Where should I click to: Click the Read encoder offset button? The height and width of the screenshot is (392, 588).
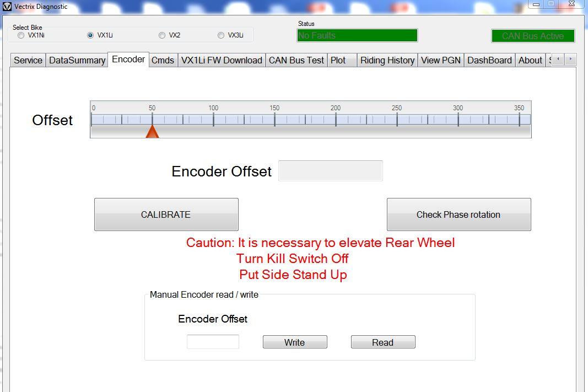[383, 342]
